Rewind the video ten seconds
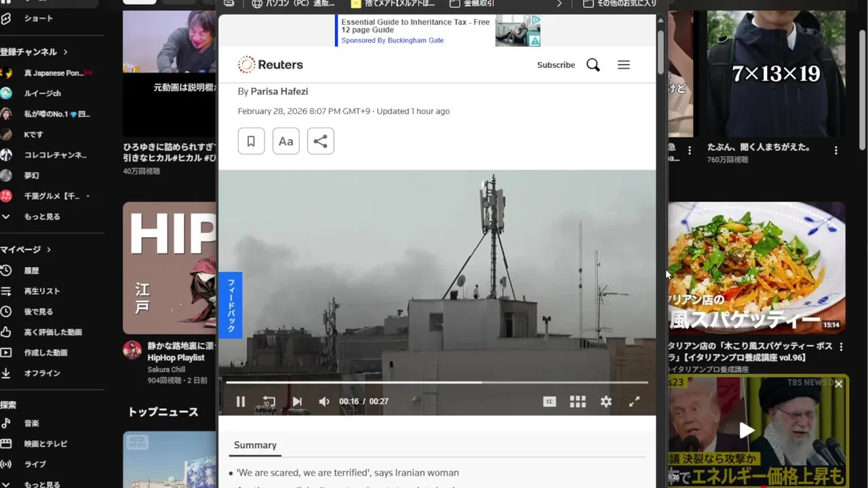This screenshot has width=868, height=488. coord(269,402)
